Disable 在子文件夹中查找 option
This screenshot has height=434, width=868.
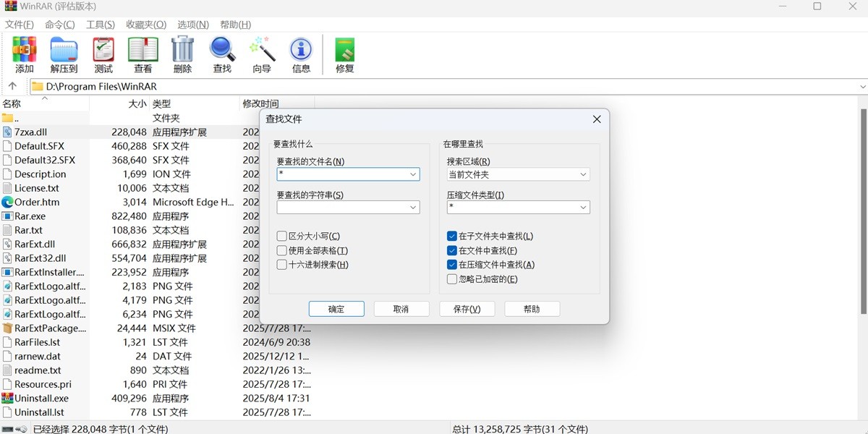click(x=451, y=235)
